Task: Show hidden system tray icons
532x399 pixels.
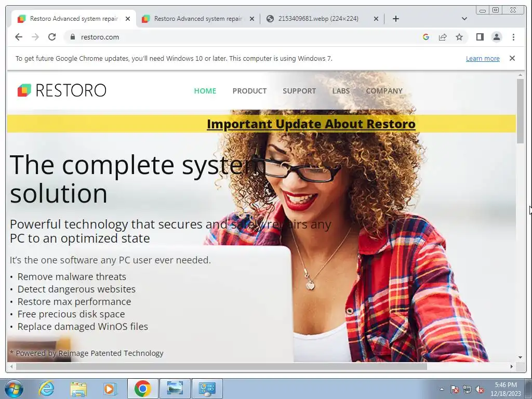Action: 442,389
